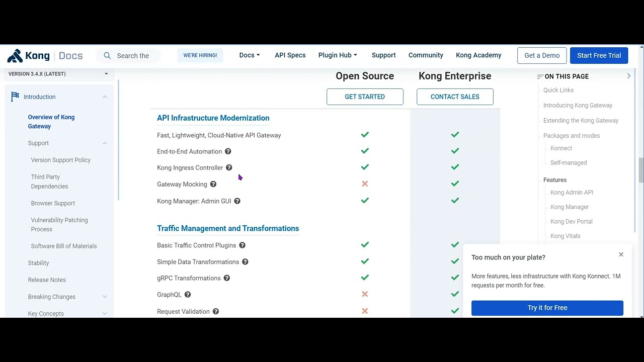Click Open Source red X for Gateway Mocking

tap(365, 184)
